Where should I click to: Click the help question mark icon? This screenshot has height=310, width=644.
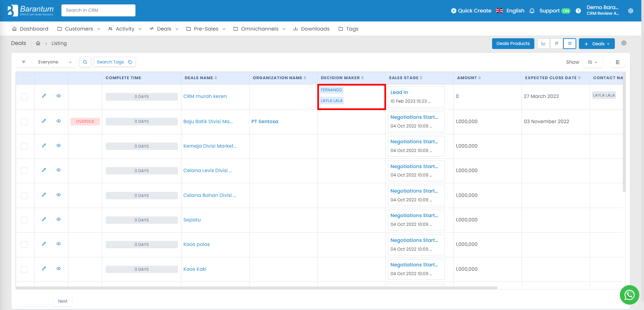click(x=578, y=11)
